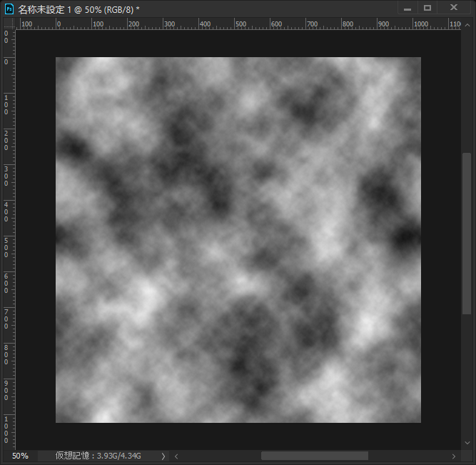This screenshot has height=465, width=476.
Task: Click the ruler origin corner box
Action: (x=9, y=24)
